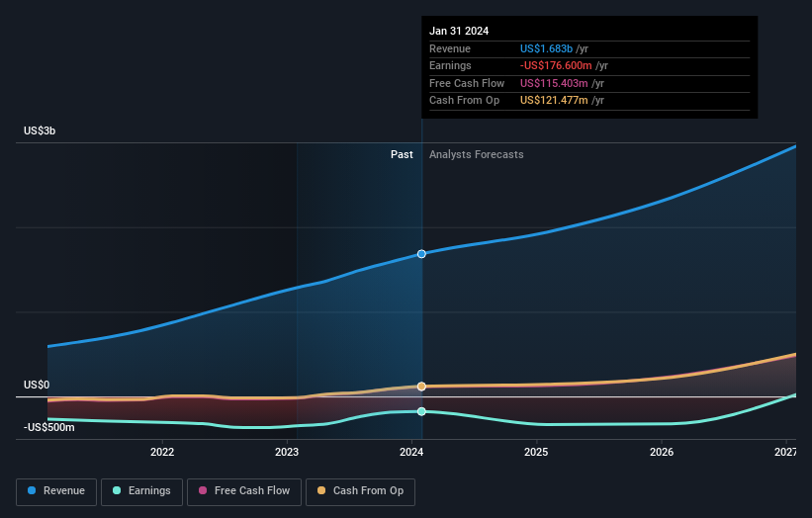Click the US$0 y-axis label
812x518 pixels.
click(x=37, y=385)
